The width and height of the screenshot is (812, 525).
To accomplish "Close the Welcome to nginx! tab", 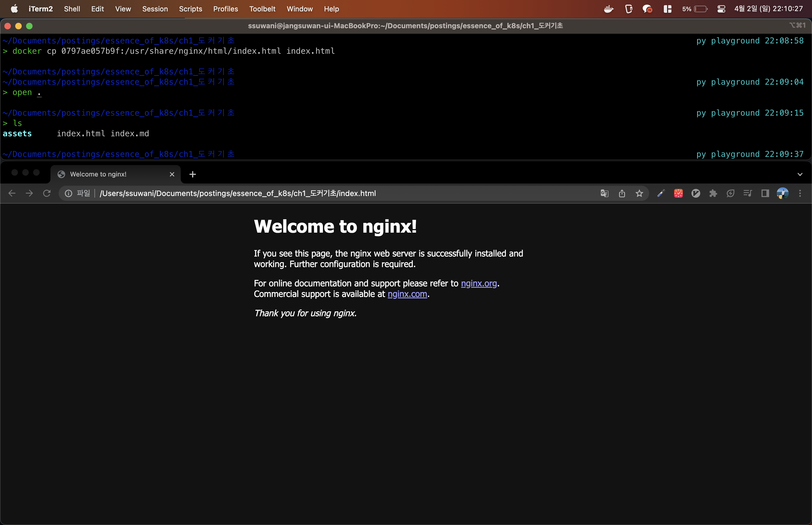I will pyautogui.click(x=172, y=174).
